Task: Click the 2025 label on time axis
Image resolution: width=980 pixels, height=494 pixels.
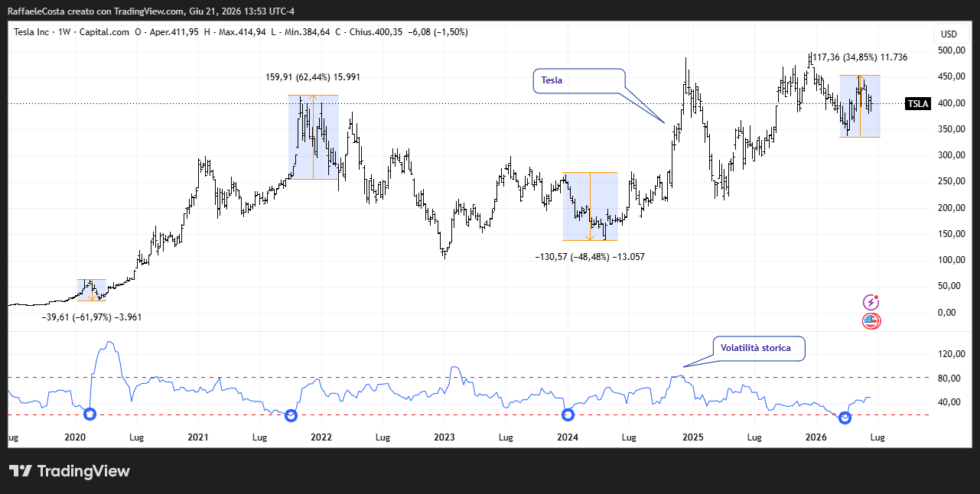Action: click(x=692, y=438)
